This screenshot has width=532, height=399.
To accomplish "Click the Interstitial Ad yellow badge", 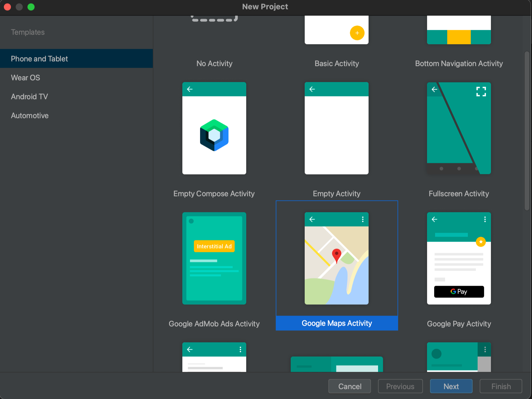I will [214, 246].
